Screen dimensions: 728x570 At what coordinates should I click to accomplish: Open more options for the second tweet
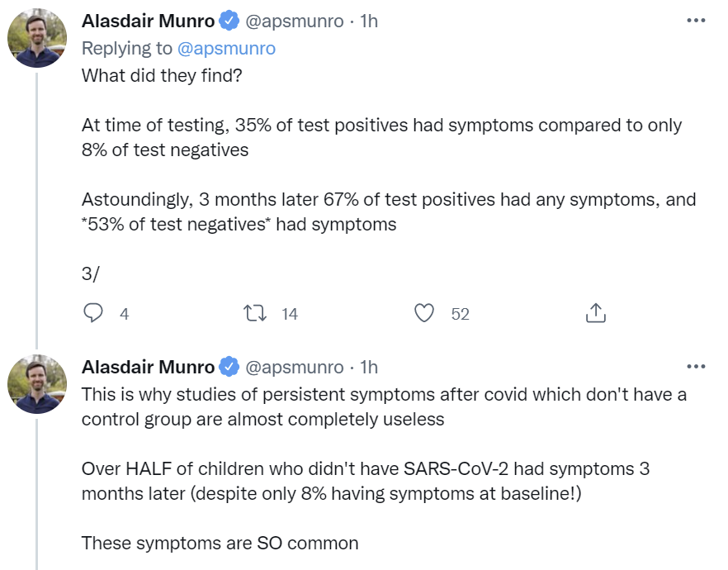(x=696, y=367)
